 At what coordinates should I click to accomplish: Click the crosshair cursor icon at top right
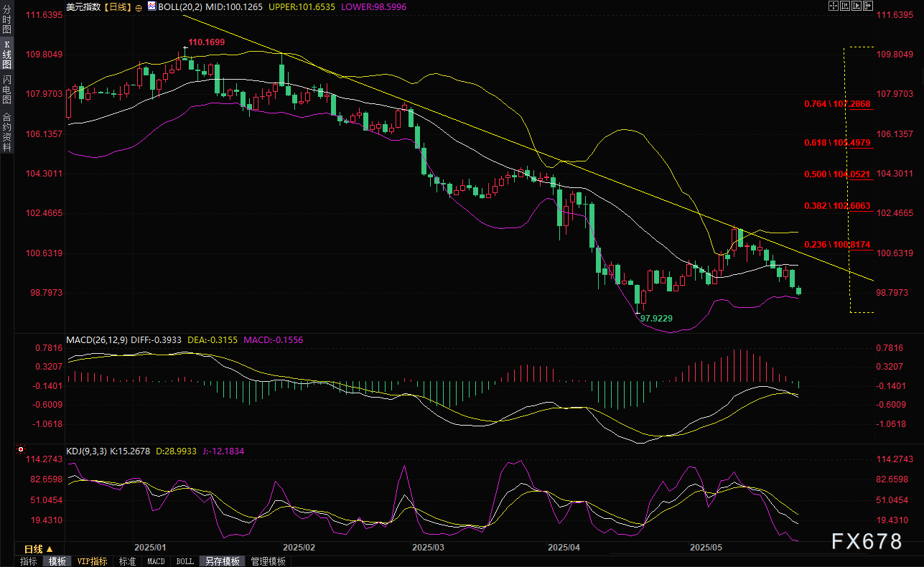tap(833, 6)
